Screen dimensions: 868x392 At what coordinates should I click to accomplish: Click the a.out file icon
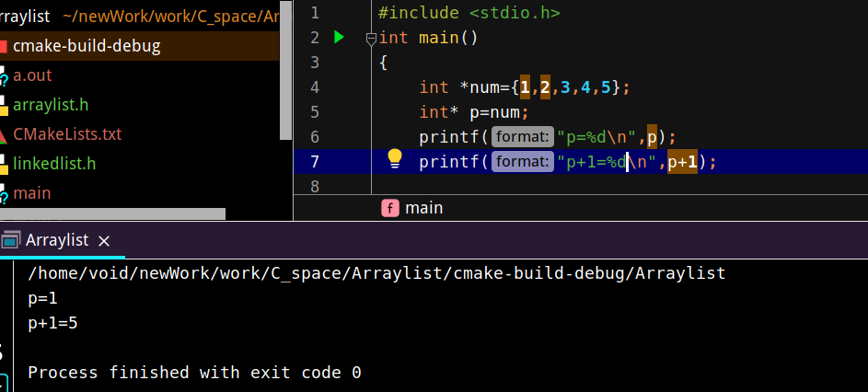(x=4, y=76)
